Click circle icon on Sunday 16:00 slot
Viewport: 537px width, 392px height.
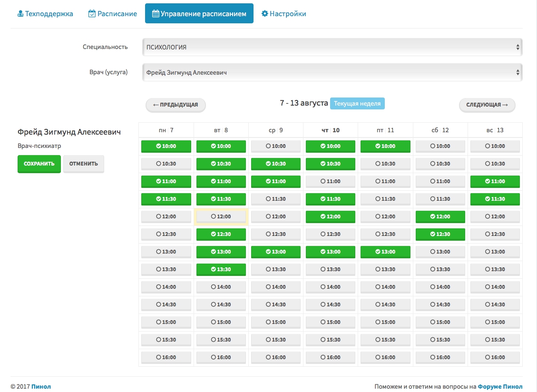488,357
